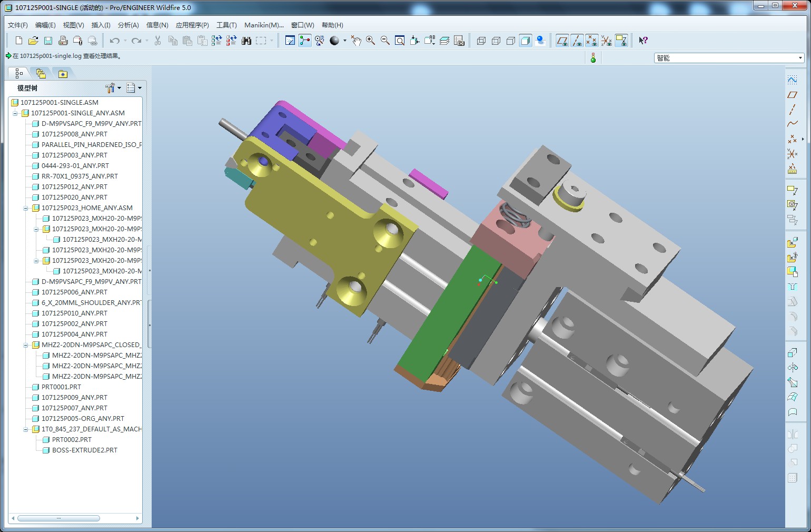The width and height of the screenshot is (811, 532).
Task: Click the extrude tool icon
Action: [x=792, y=353]
